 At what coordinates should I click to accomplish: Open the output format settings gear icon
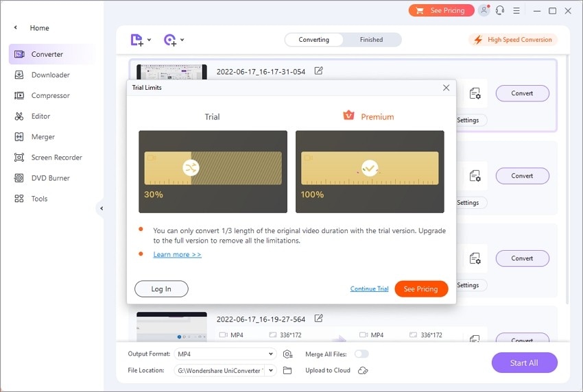point(287,354)
